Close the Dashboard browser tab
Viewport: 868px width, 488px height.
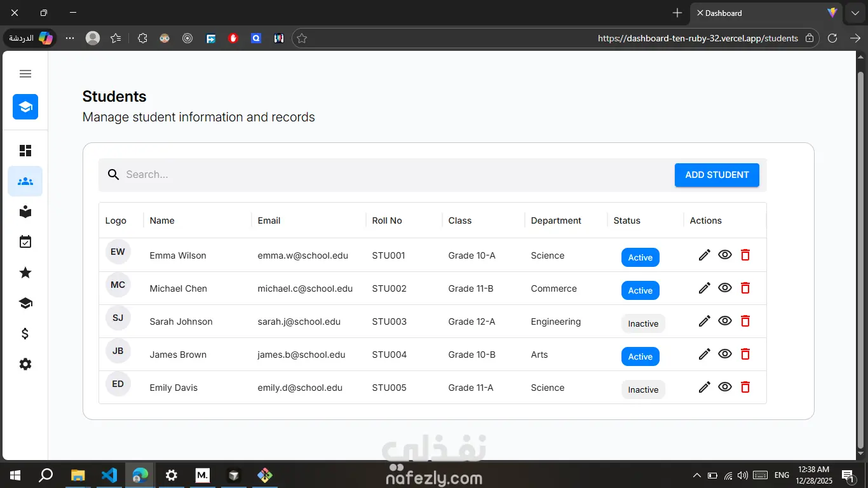tap(700, 13)
